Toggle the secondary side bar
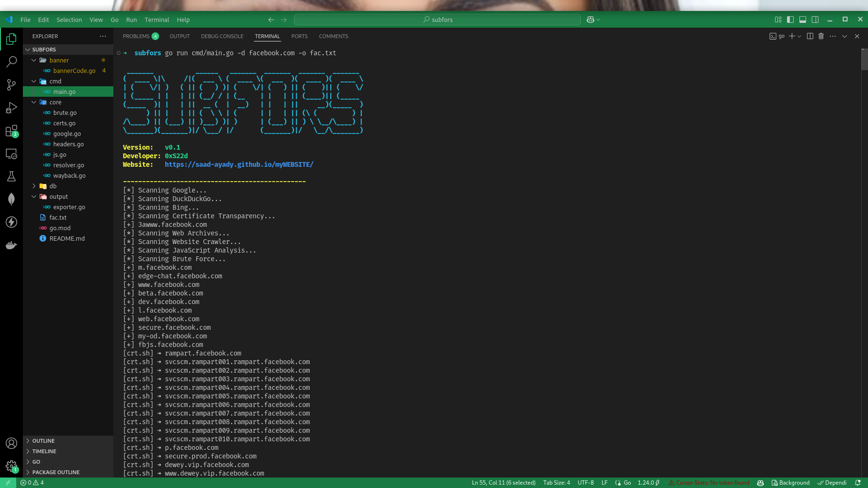The width and height of the screenshot is (868, 488). pos(815,20)
